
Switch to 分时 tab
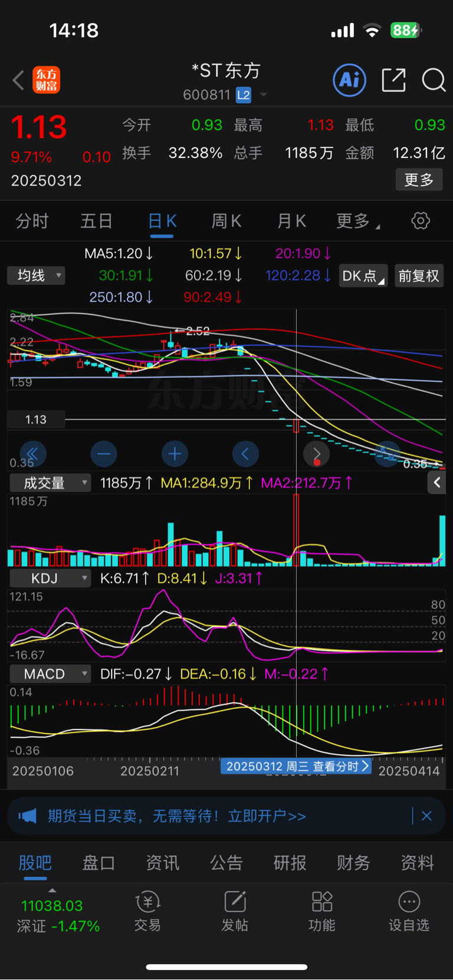(32, 221)
